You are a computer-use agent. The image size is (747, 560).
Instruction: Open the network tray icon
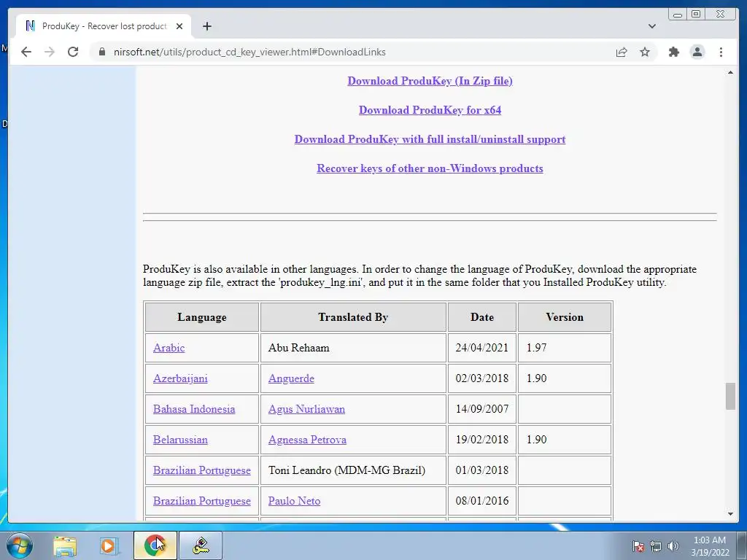tap(656, 546)
